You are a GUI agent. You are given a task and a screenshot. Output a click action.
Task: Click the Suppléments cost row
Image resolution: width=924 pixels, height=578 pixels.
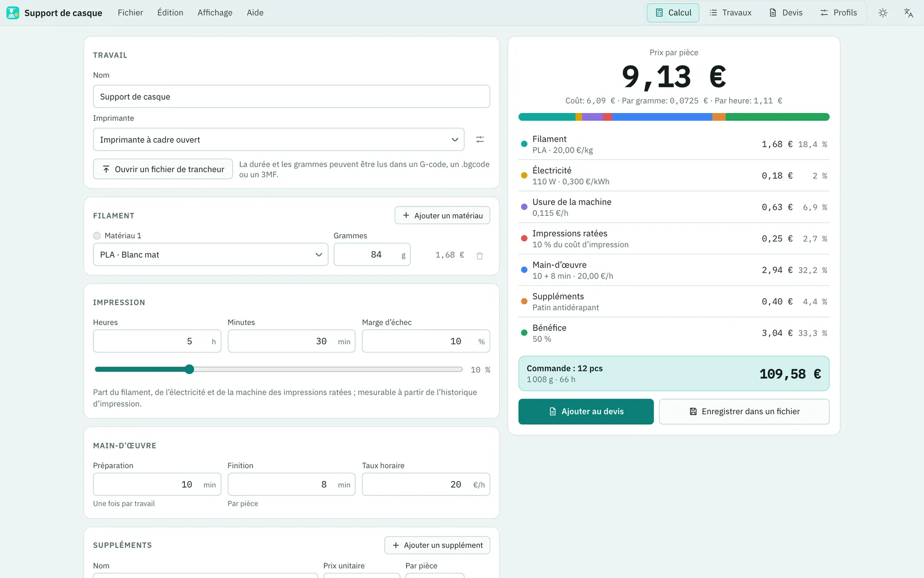click(x=674, y=302)
